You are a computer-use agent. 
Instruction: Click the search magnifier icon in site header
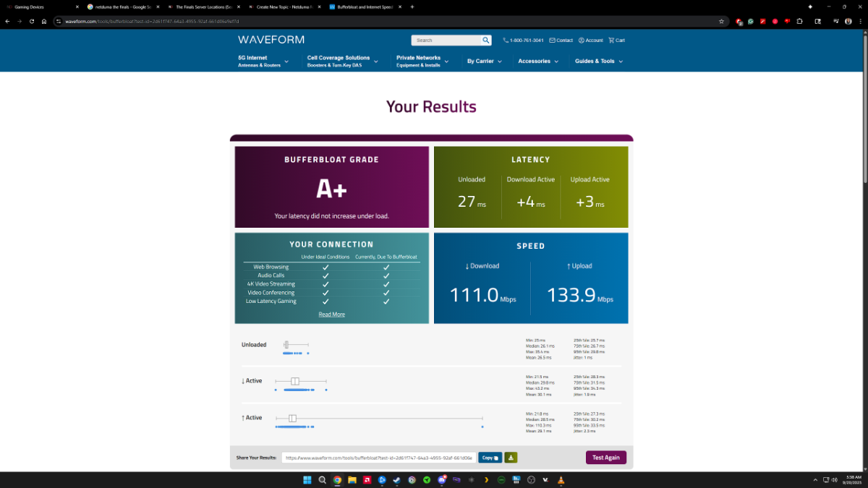486,40
